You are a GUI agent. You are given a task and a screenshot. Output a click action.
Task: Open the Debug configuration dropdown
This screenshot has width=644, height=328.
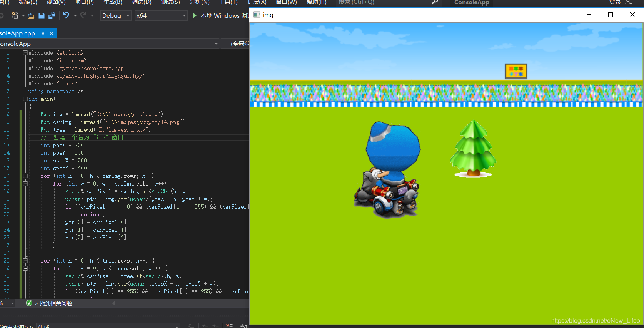pyautogui.click(x=115, y=16)
